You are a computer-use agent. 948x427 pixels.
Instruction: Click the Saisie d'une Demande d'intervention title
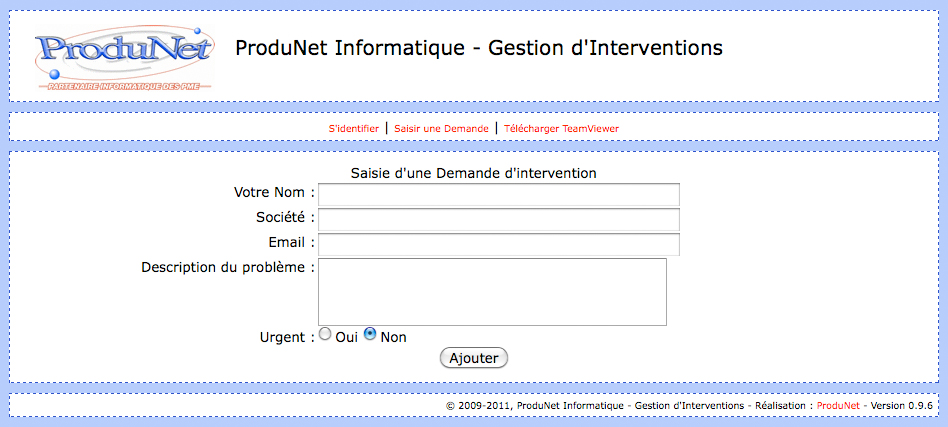click(473, 174)
